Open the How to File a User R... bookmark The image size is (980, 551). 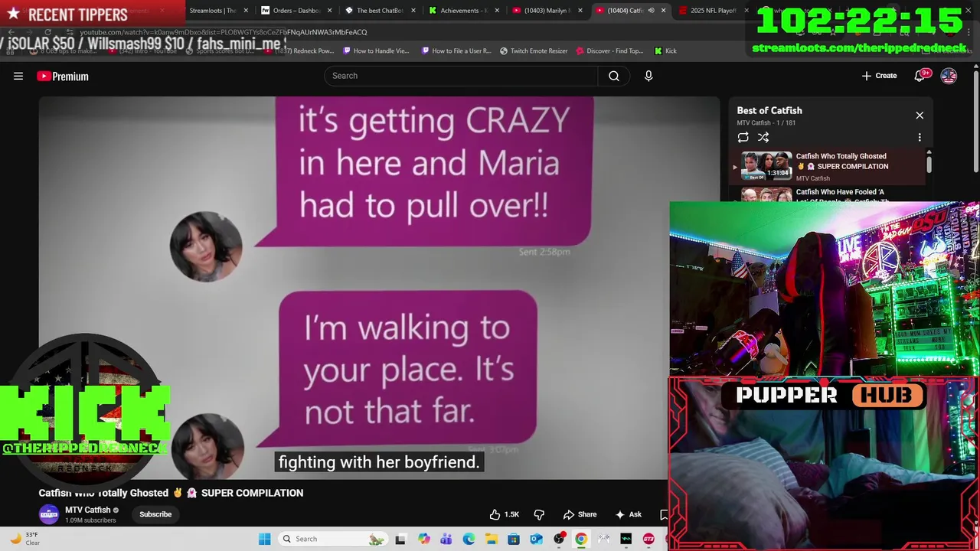[455, 51]
